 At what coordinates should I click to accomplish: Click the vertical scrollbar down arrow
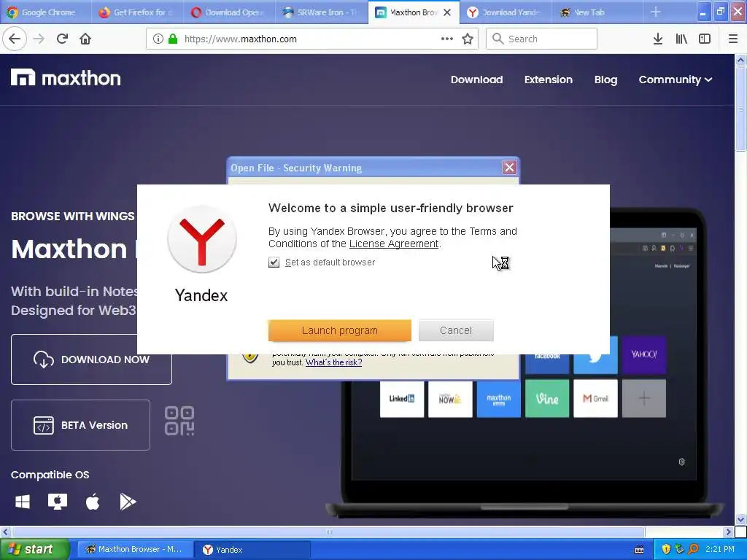click(740, 519)
